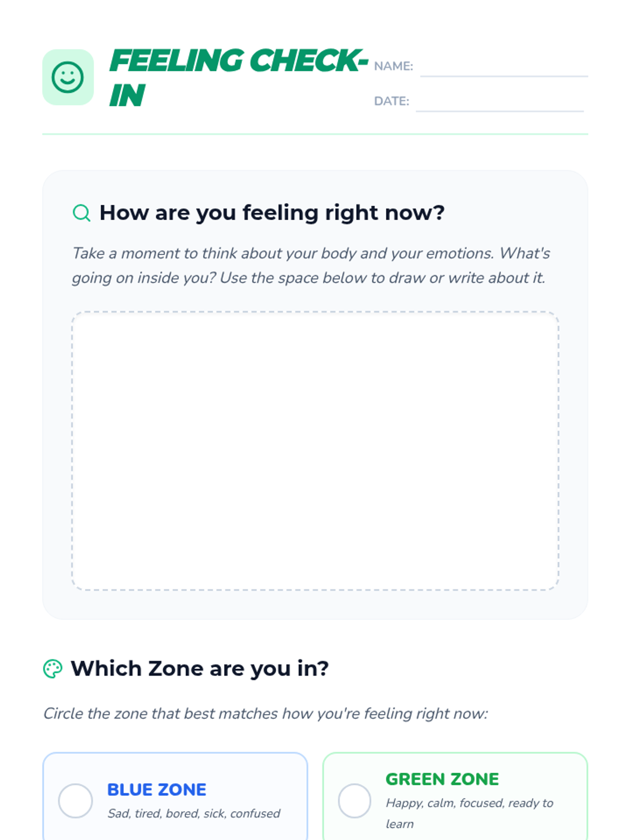Click the green divider under the header
The width and height of the screenshot is (630, 840).
coord(315,134)
